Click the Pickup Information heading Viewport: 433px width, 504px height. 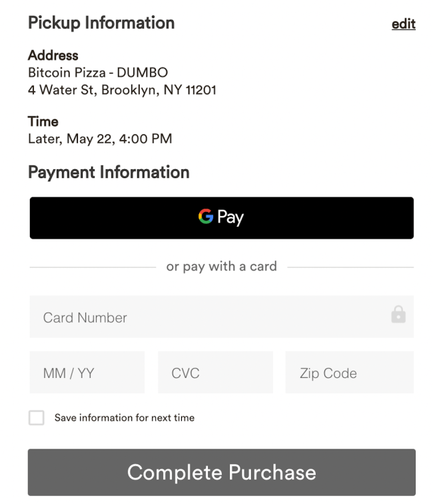[101, 23]
